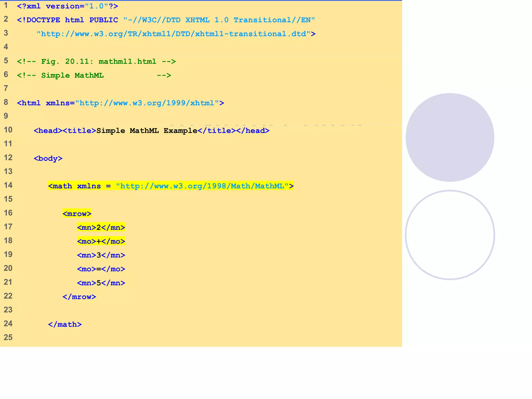This screenshot has width=532, height=399.
Task: Click the html xmlns opening tag
Action: point(121,103)
